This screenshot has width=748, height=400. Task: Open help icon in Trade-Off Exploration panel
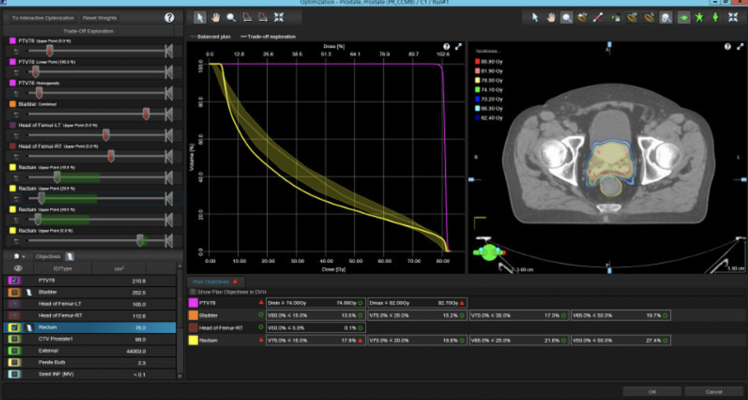pyautogui.click(x=169, y=18)
